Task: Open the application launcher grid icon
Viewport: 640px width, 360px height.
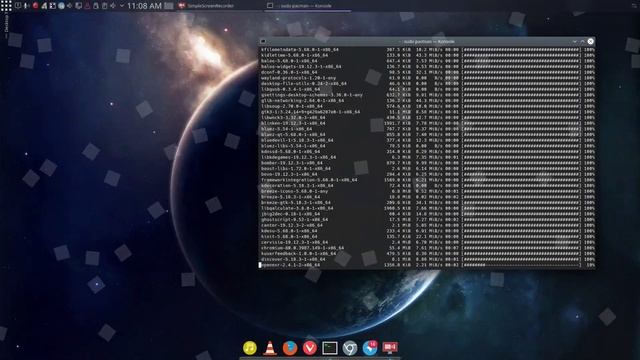Action: (6, 6)
